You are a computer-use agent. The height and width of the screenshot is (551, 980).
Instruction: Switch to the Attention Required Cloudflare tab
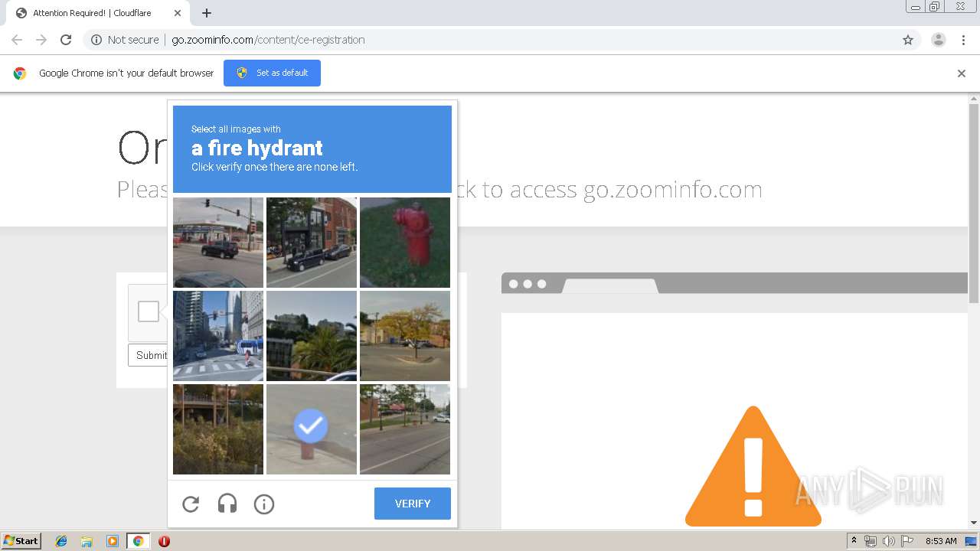(97, 13)
